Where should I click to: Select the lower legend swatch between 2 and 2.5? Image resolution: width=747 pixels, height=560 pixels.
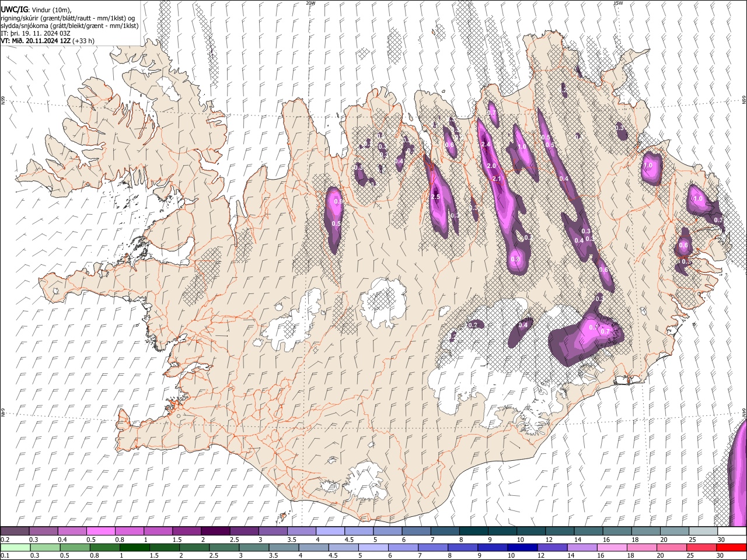pos(196,547)
